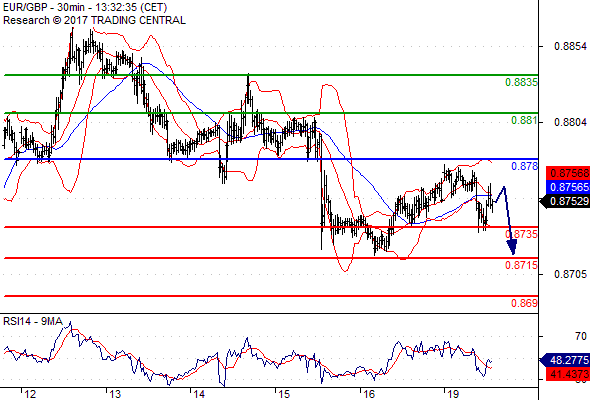Click the date label 12 on time axis

pos(30,394)
